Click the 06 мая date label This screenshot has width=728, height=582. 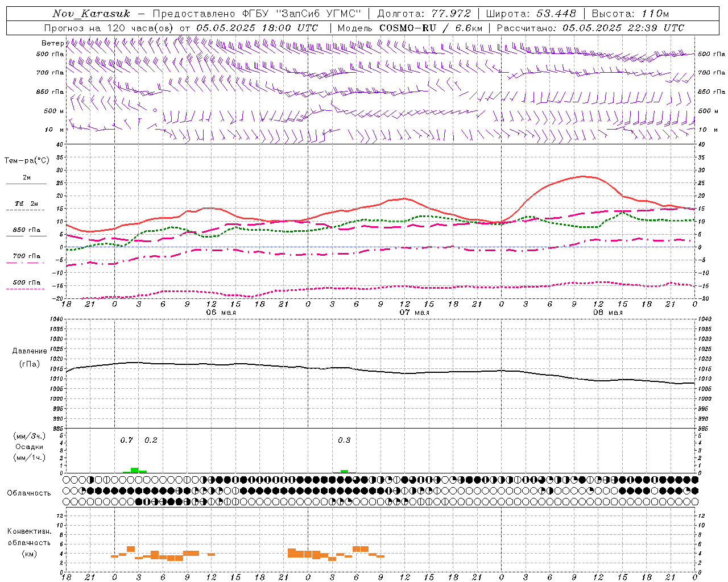click(x=221, y=313)
